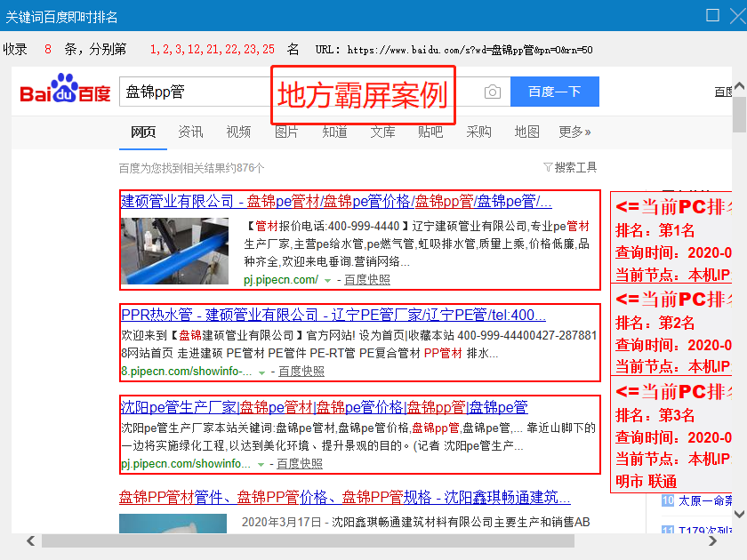Open the 搜索工具 filter tools
Screen dimensions: 747x560
click(570, 167)
